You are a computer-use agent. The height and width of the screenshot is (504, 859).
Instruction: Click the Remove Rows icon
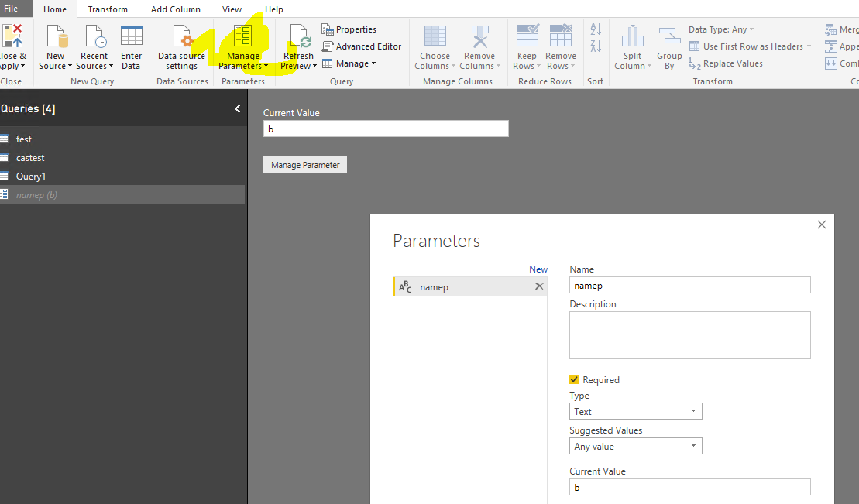(561, 36)
